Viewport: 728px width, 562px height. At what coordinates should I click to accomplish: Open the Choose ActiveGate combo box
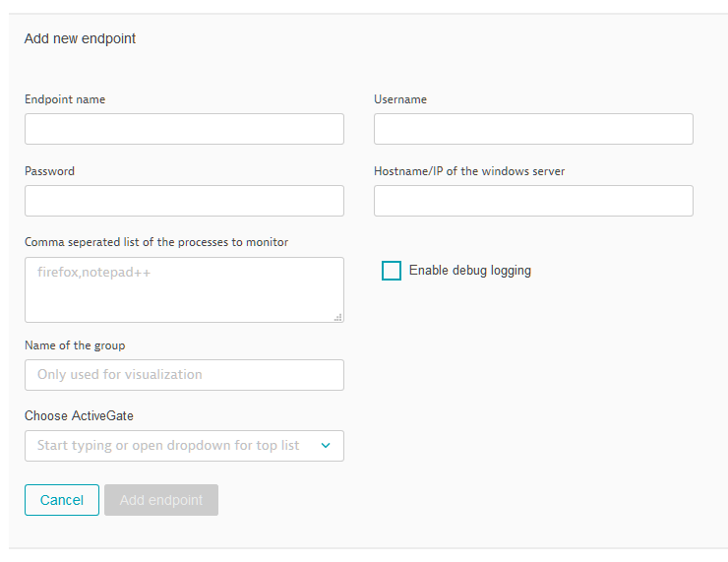[184, 446]
